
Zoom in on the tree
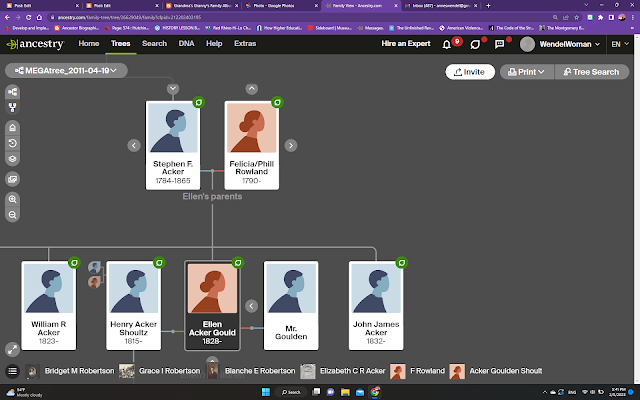tap(13, 199)
